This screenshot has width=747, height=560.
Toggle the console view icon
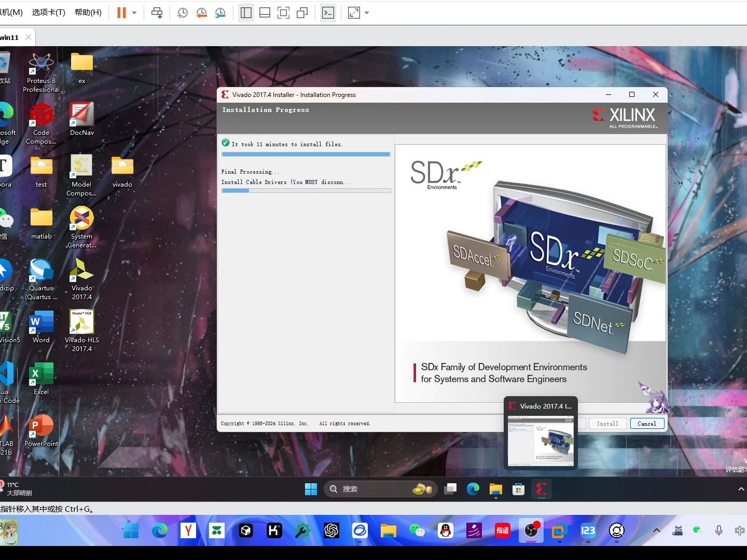328,12
